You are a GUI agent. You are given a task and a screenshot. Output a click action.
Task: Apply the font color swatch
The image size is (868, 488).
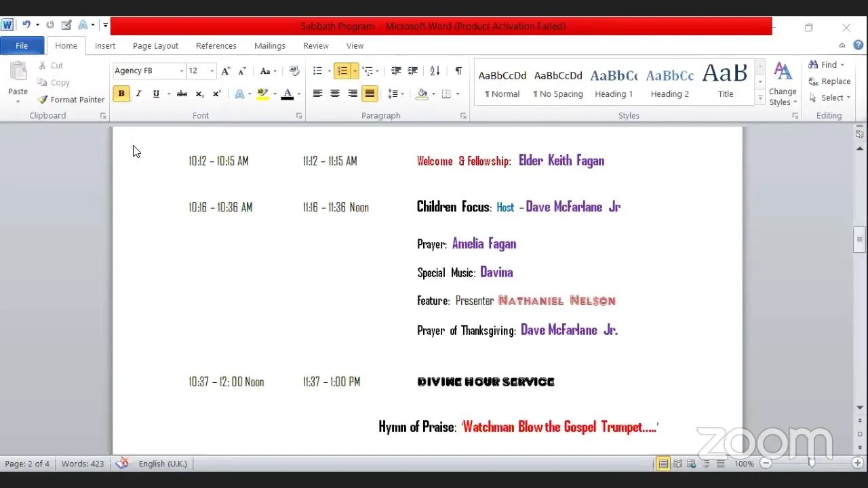287,94
